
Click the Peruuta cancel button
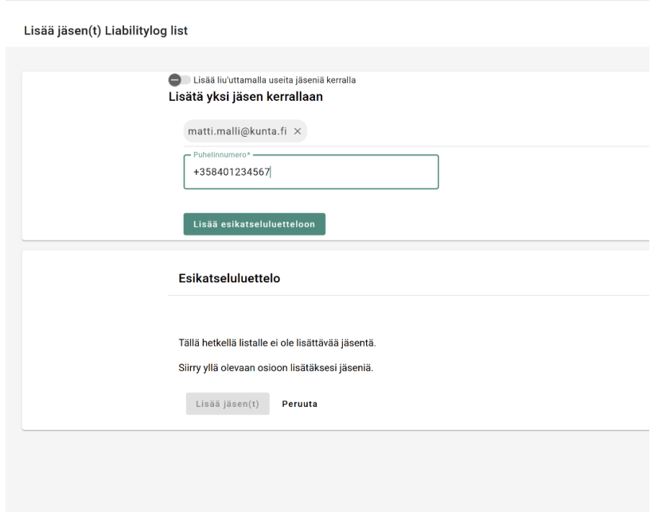[x=299, y=404]
